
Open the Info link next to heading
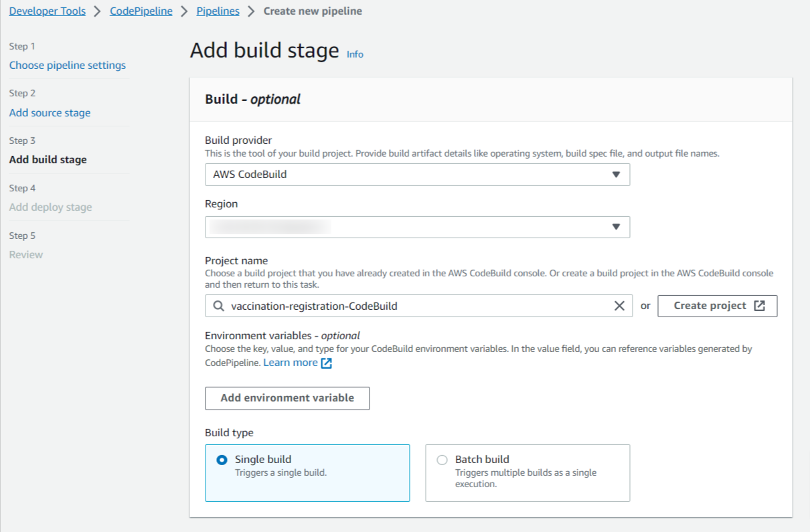[x=355, y=54]
